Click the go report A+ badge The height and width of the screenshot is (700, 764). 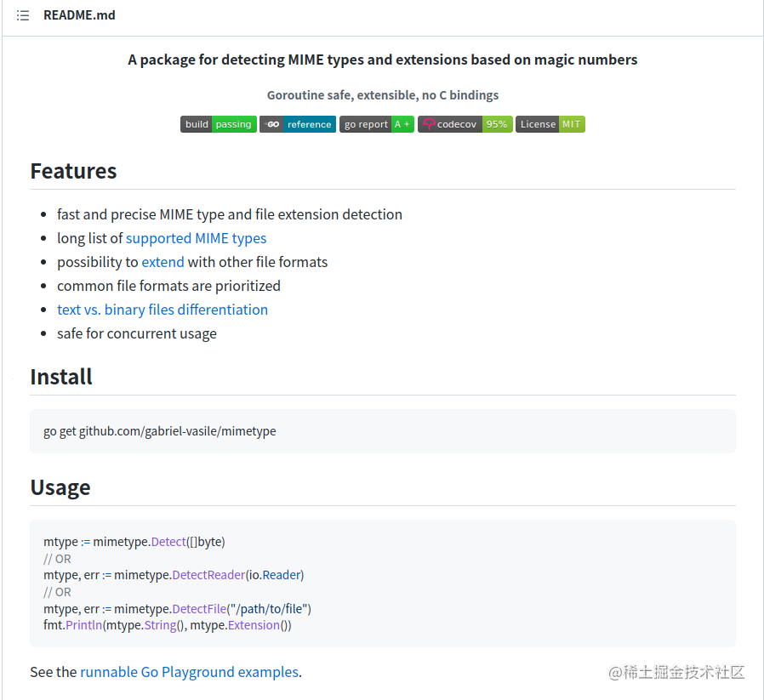point(377,124)
